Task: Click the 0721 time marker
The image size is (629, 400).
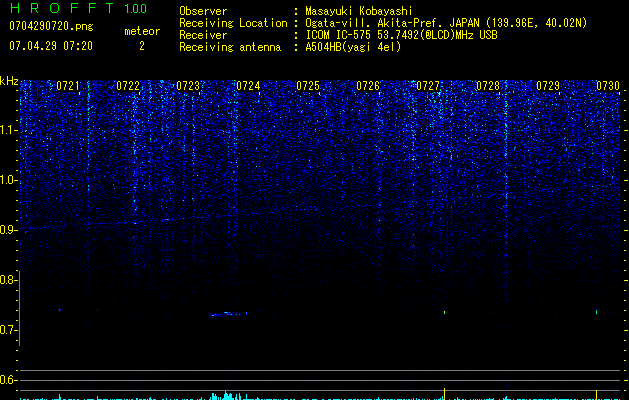Action: 68,86
